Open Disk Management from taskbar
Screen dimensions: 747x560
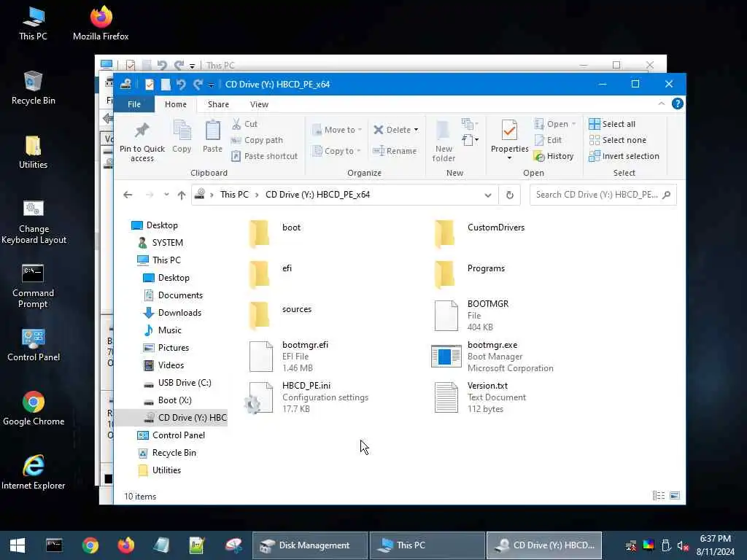click(x=309, y=545)
